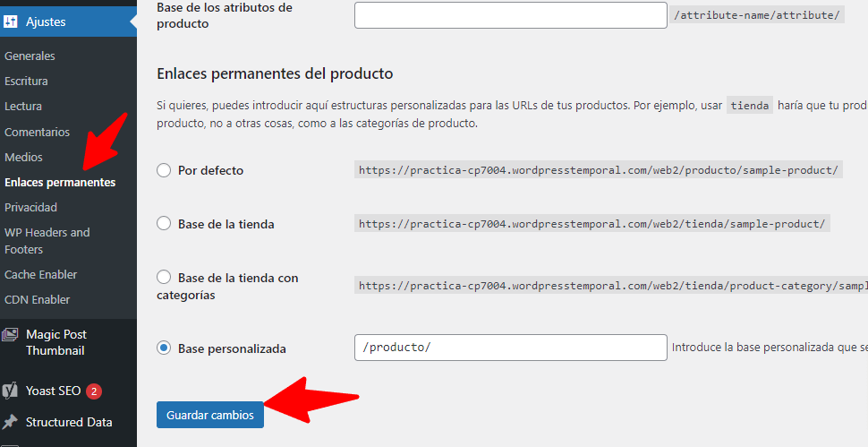Open Enlaces permanentes settings

(60, 182)
